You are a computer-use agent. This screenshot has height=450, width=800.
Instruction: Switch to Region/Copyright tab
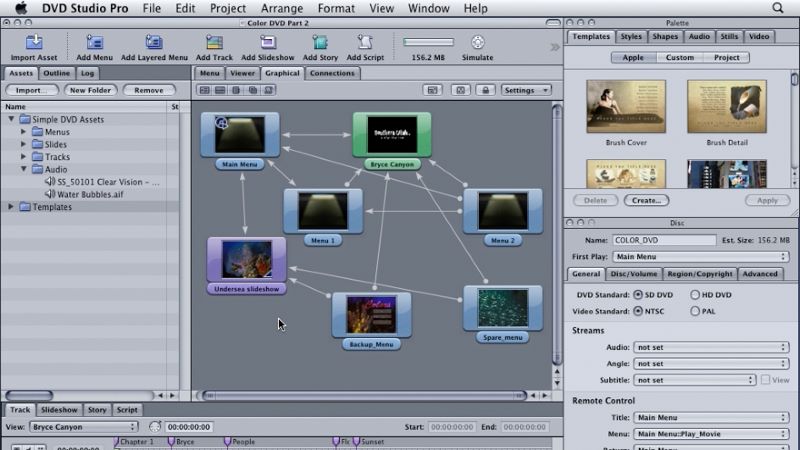click(699, 274)
